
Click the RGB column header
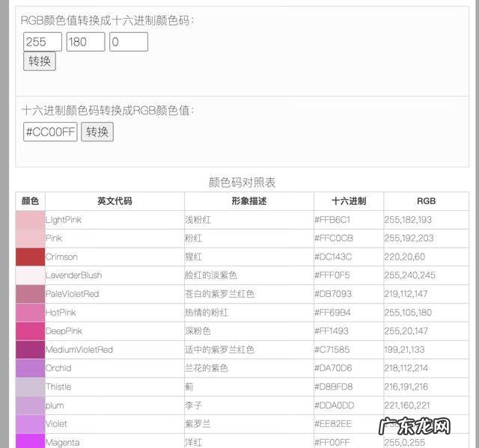point(426,201)
